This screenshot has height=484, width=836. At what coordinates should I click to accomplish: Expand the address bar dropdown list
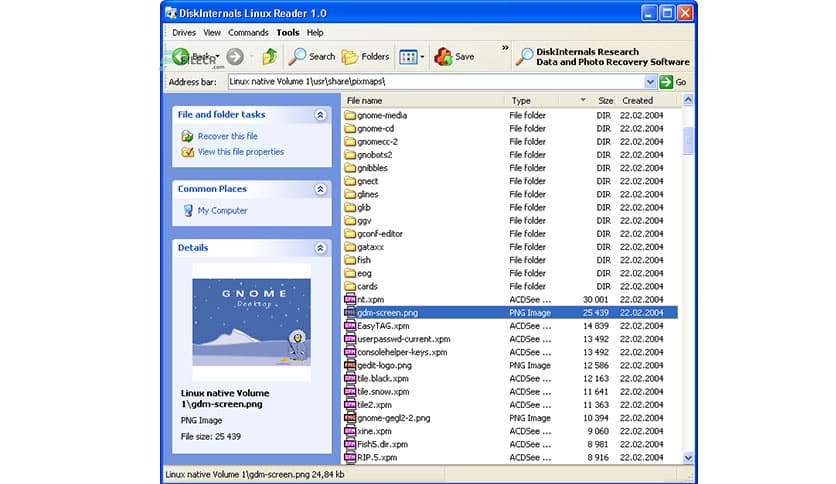[x=650, y=82]
